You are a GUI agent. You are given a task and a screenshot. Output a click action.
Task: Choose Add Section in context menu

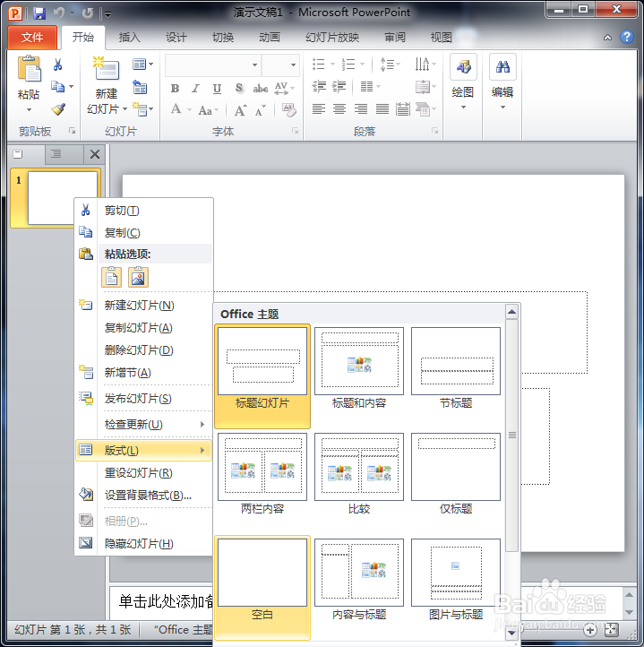pyautogui.click(x=144, y=373)
